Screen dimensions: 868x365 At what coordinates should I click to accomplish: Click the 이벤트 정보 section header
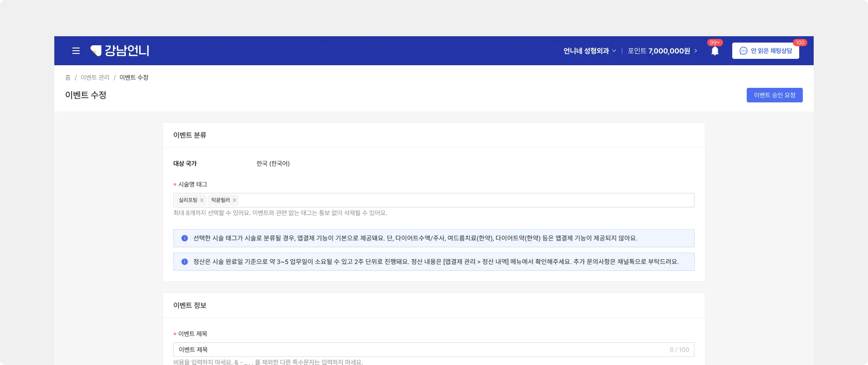[190, 305]
